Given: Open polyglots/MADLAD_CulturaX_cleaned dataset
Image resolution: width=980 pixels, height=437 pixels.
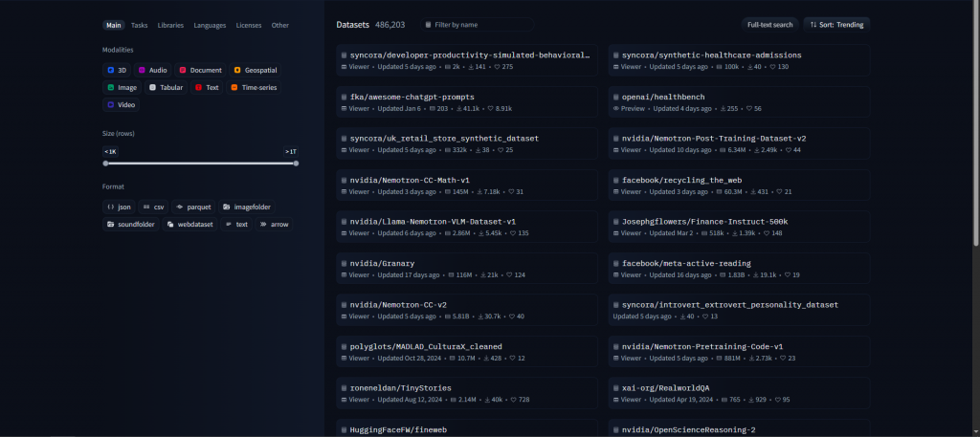Looking at the screenshot, I should 467,352.
